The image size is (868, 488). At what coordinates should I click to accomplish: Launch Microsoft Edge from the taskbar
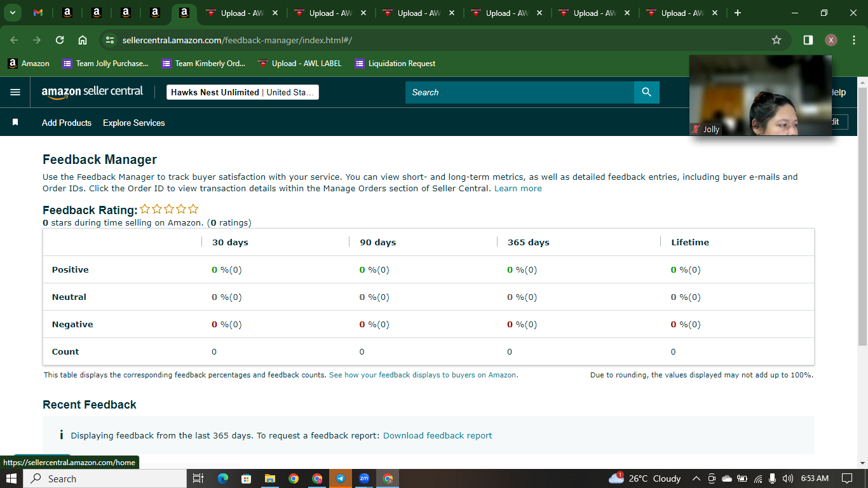[x=223, y=478]
